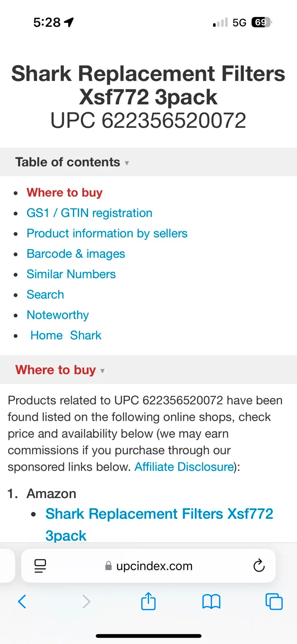Go to GS1 / GTIN registration

tap(89, 213)
